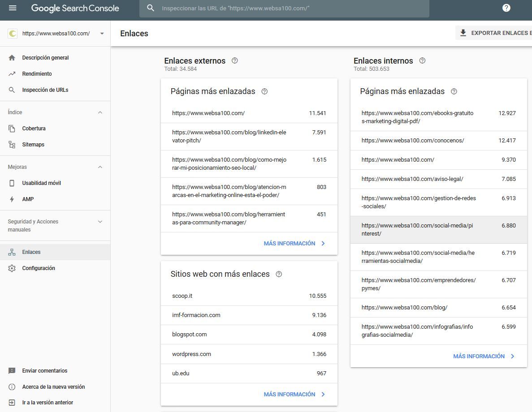532x412 pixels.
Task: Select Sitemaps in the sidebar
Action: [x=33, y=145]
